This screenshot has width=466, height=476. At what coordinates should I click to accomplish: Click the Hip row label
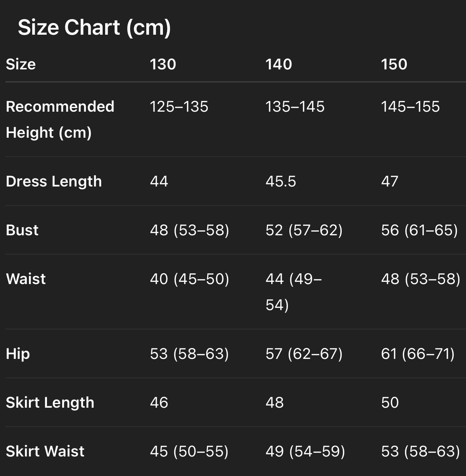18,354
